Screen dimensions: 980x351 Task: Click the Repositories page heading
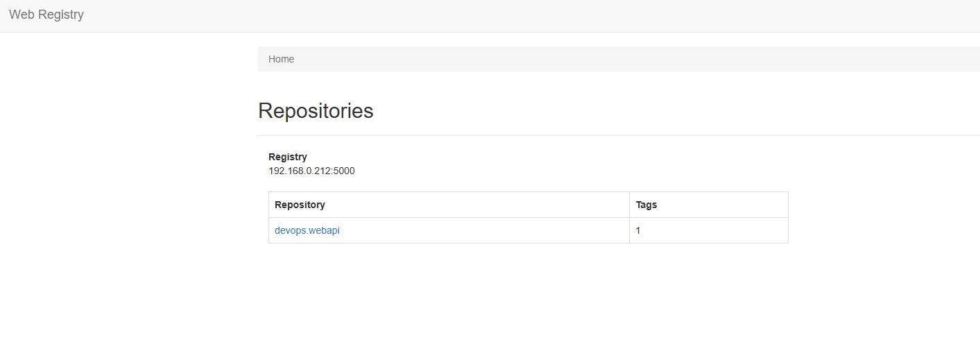(316, 111)
